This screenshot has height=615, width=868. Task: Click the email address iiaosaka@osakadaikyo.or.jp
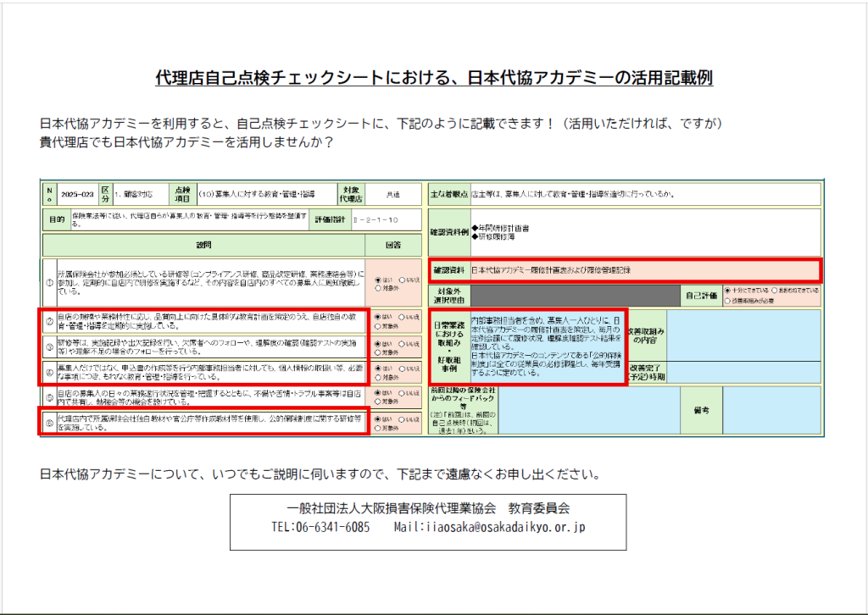click(505, 527)
